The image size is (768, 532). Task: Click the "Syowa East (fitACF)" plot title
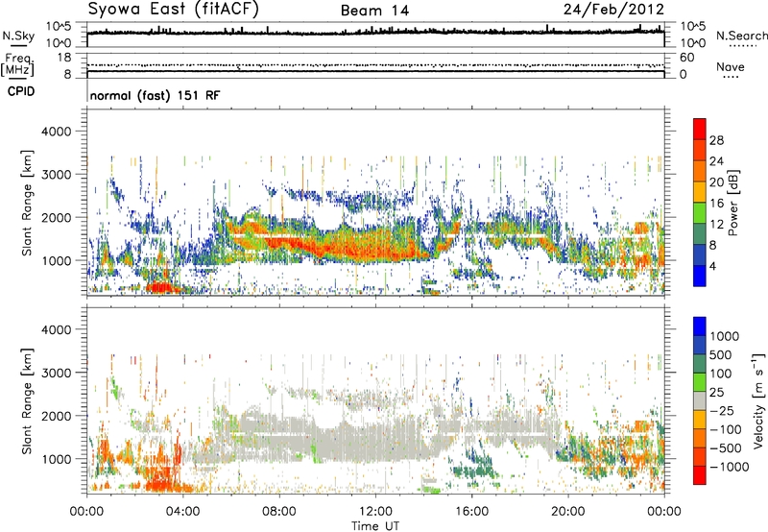pos(174,10)
